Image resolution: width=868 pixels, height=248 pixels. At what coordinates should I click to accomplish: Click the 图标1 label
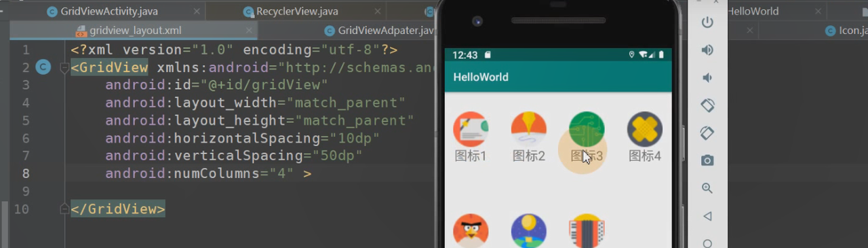471,156
